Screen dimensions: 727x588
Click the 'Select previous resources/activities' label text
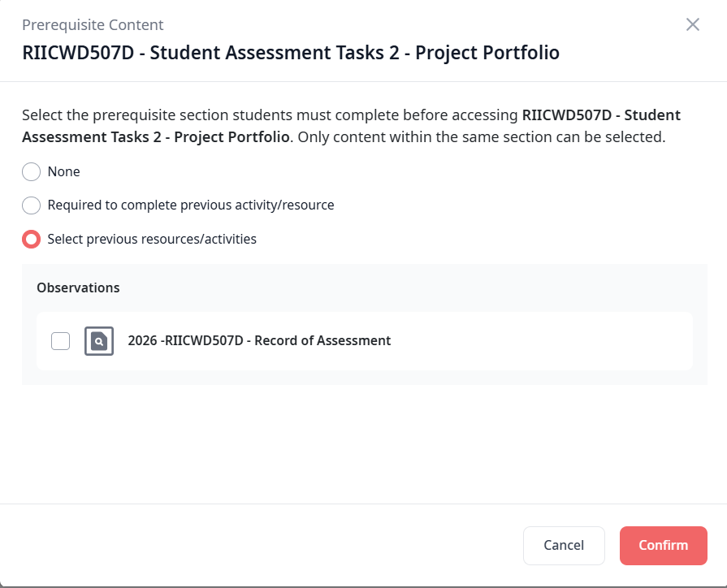pos(152,239)
